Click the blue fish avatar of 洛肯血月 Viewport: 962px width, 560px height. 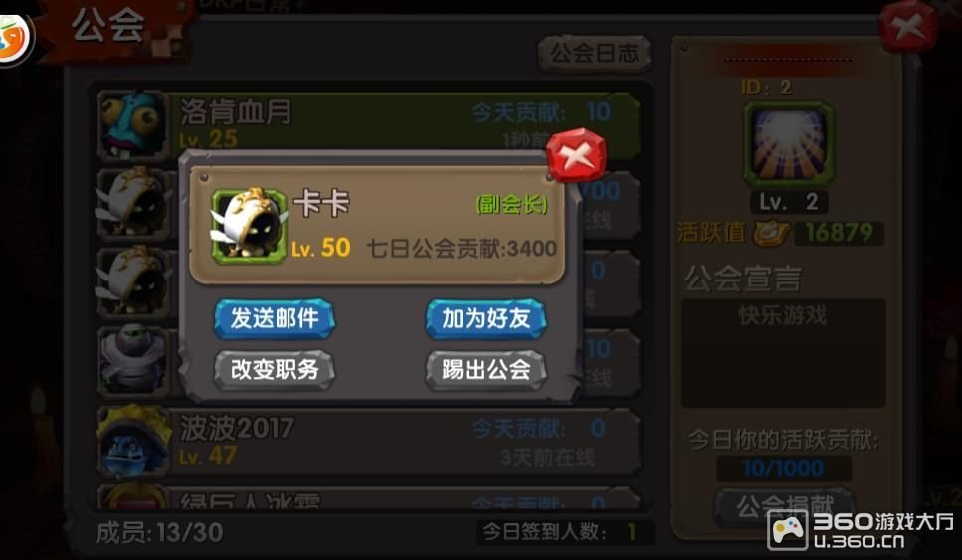point(133,124)
